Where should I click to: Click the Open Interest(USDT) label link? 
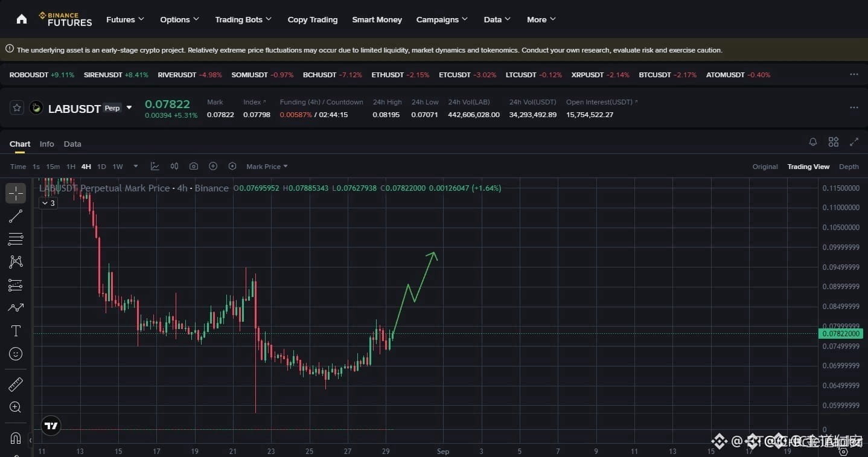(x=602, y=102)
